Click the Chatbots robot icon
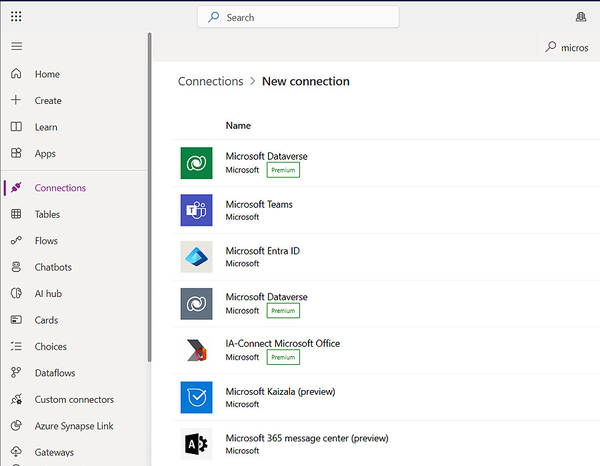Viewport: 600px width, 466px height. (x=16, y=267)
